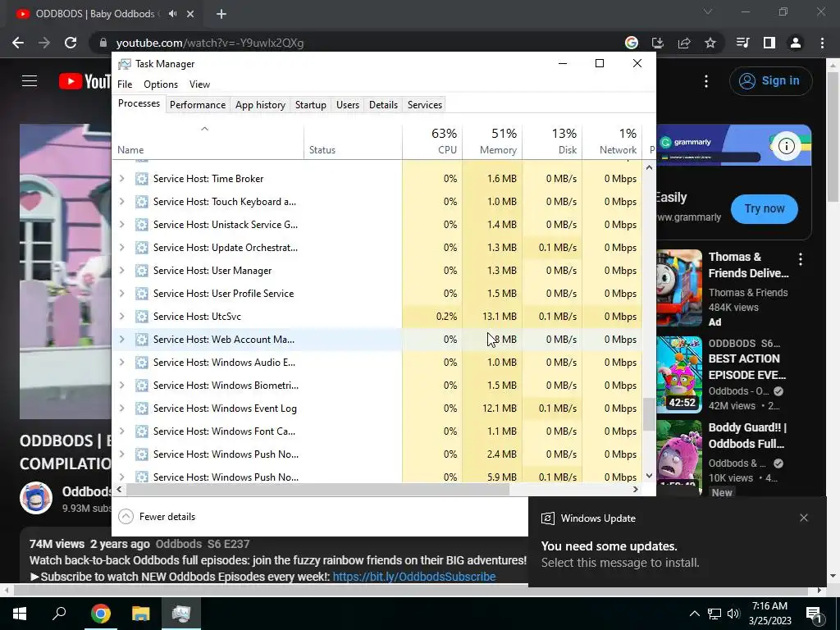Open Chrome side panel icon
Screen dimensions: 840x630
pyautogui.click(x=769, y=43)
